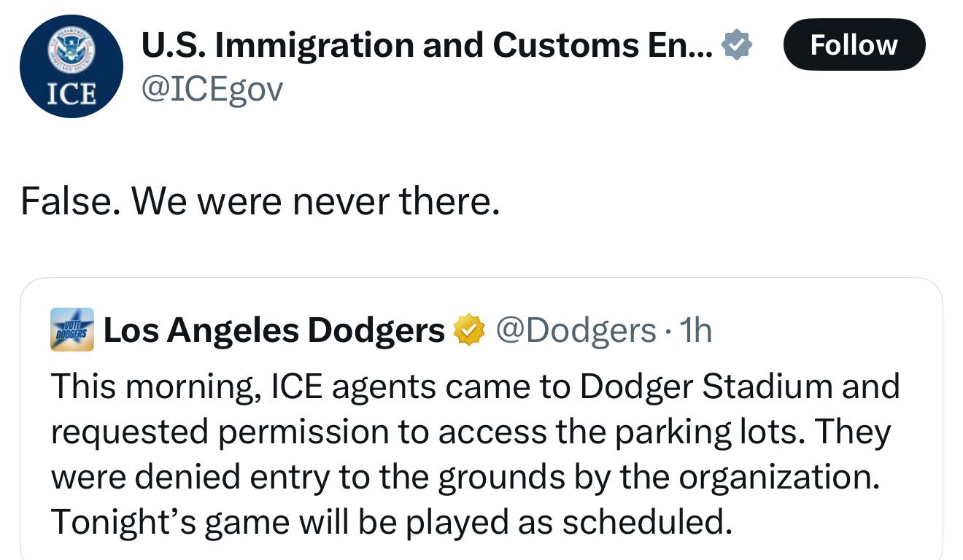Follow the @ICEgov account
Screen dimensions: 963x560
(854, 44)
